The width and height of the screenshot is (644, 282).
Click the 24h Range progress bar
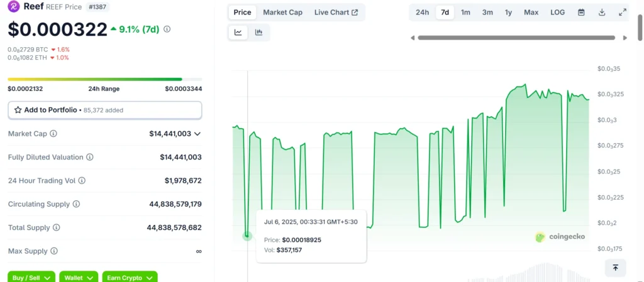click(105, 79)
